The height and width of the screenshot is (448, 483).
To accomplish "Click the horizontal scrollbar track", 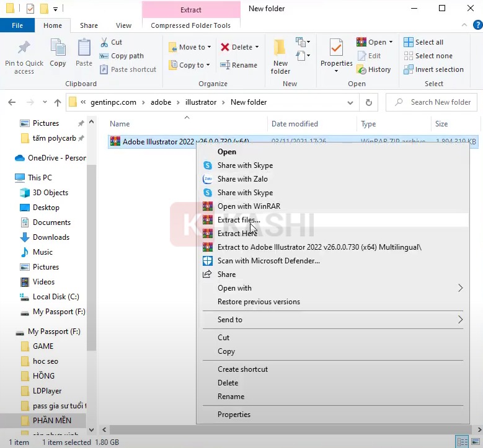I will coord(290,429).
